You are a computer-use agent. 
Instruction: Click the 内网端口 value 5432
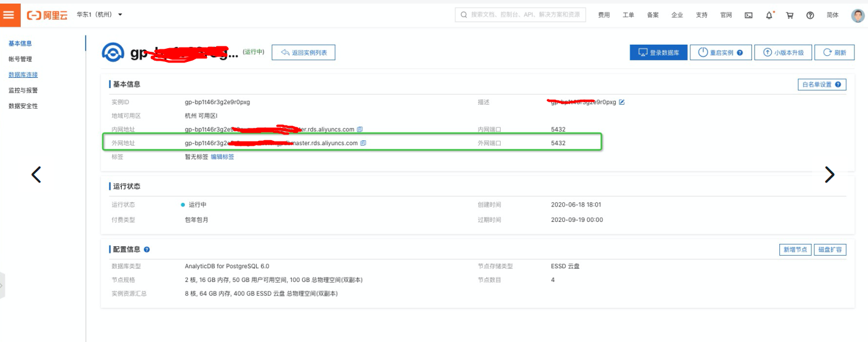558,129
